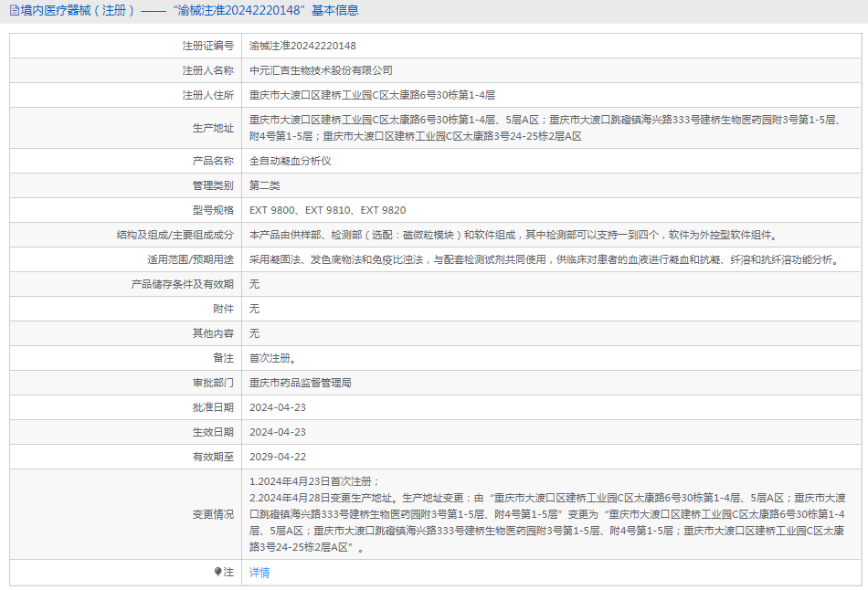Click the 有效期至 label

[213, 457]
